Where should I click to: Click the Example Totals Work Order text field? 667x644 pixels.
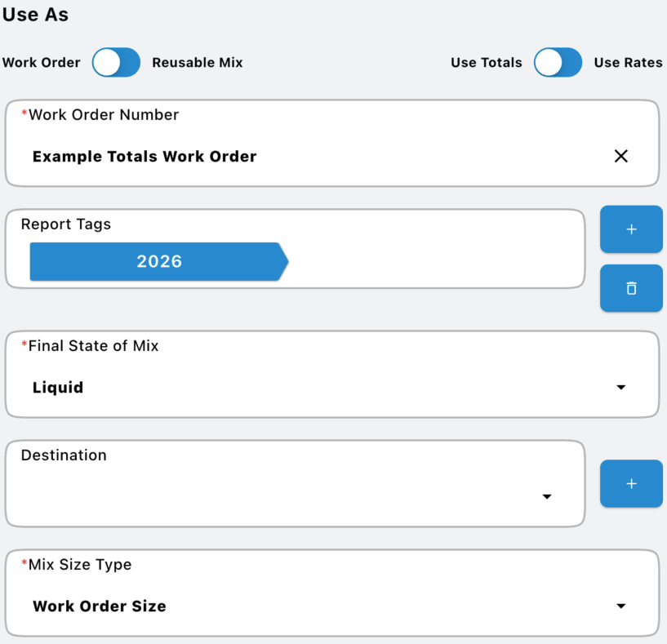(145, 156)
